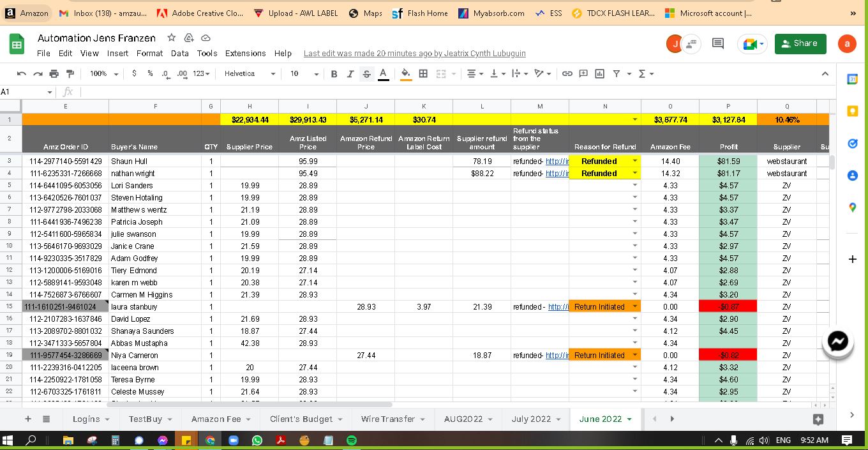
Task: Toggle italic formatting
Action: [350, 74]
